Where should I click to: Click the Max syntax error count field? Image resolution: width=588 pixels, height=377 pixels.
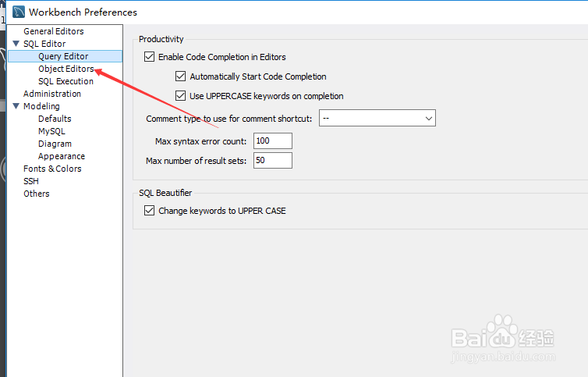(x=273, y=140)
